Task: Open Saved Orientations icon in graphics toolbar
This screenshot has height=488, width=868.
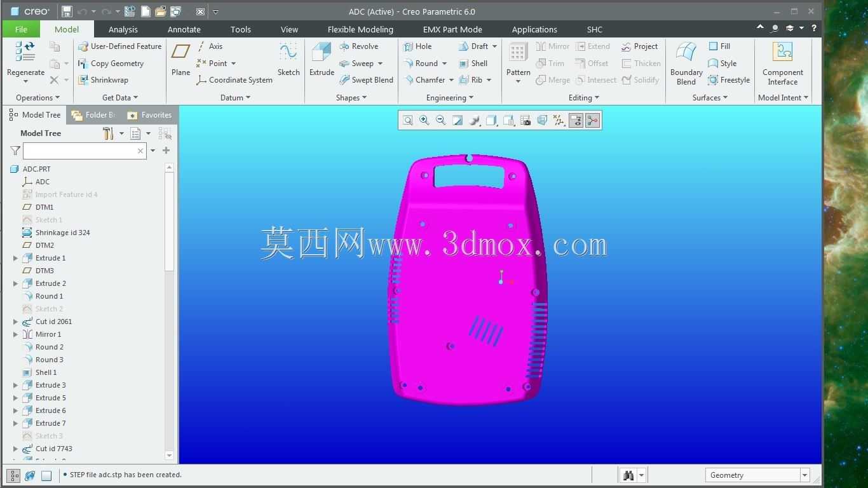Action: tap(509, 120)
